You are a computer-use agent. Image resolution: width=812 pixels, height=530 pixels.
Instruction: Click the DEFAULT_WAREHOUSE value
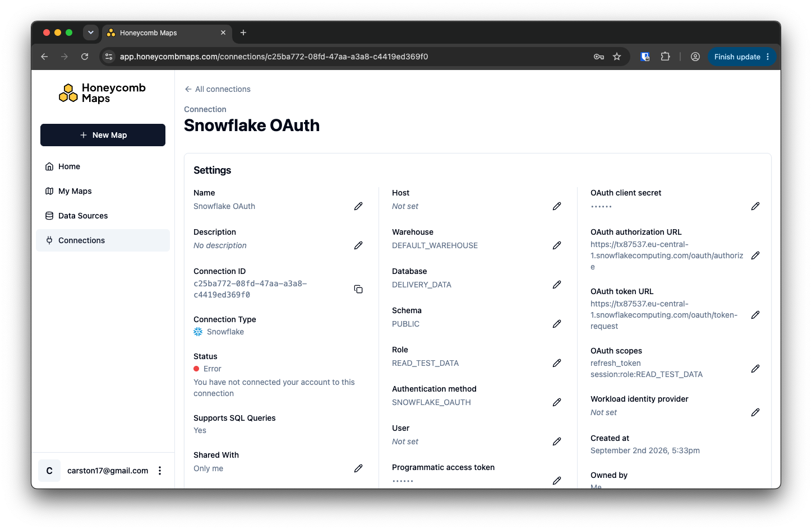(435, 245)
